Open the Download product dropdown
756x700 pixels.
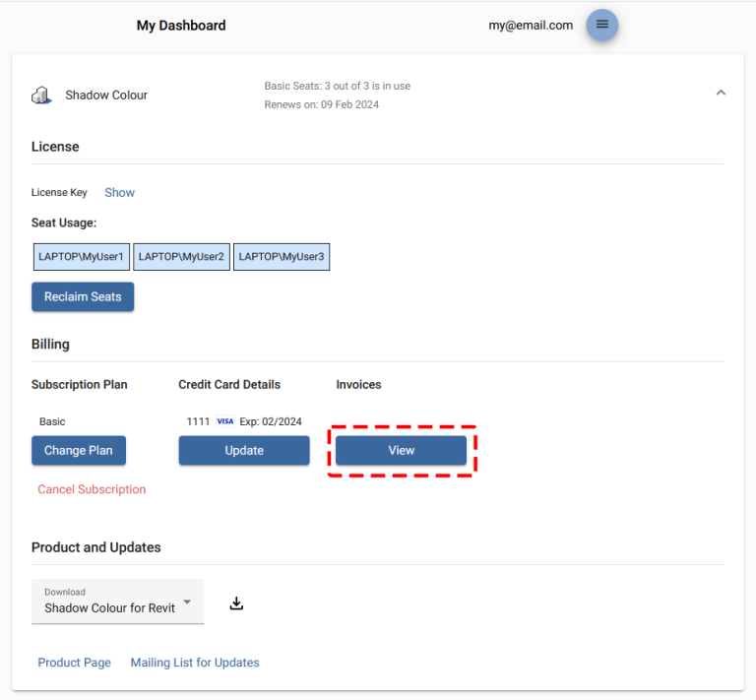(x=118, y=602)
